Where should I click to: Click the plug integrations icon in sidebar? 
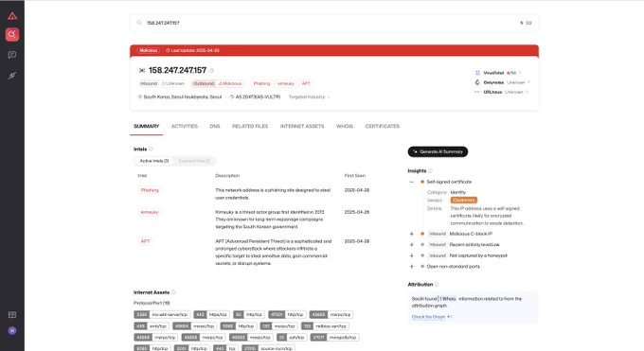[12, 76]
